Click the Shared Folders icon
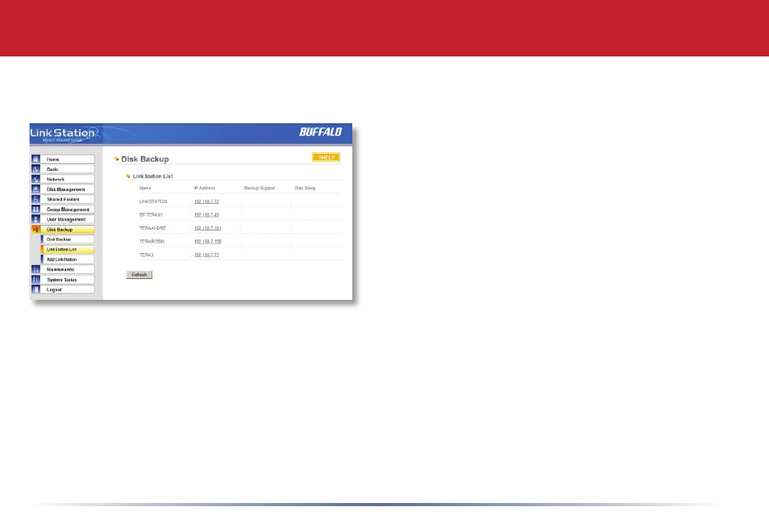The height and width of the screenshot is (532, 769). click(x=35, y=200)
